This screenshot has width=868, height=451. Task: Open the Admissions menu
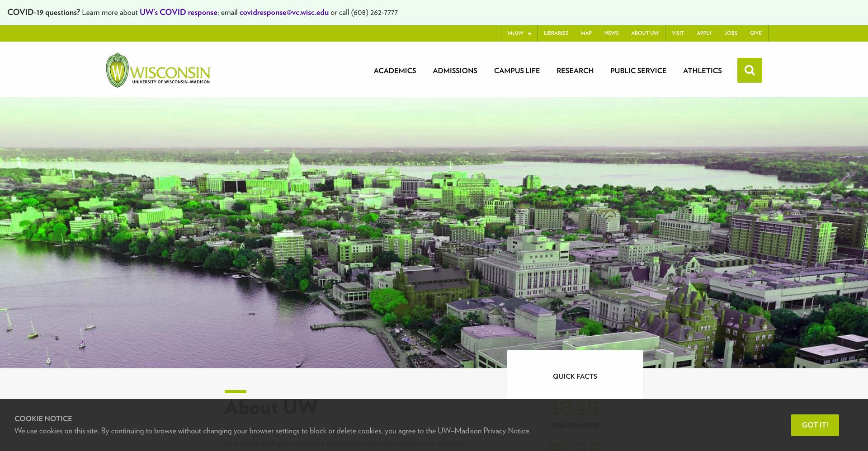click(455, 70)
